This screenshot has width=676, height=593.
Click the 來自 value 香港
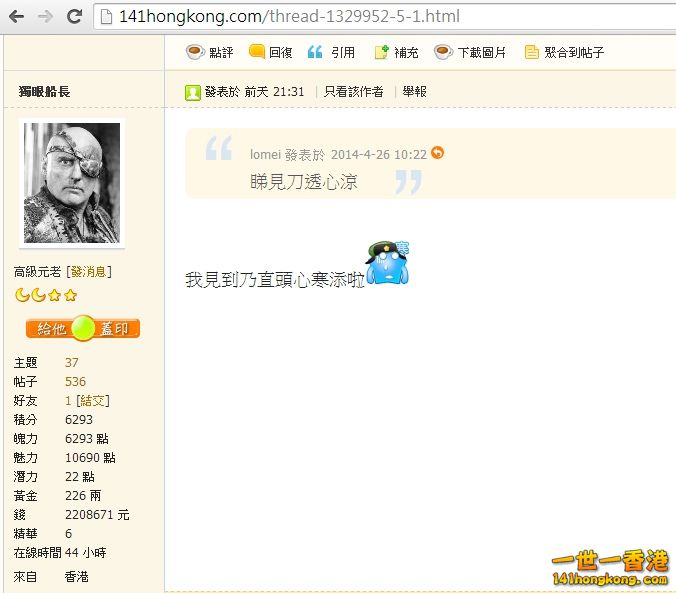(76, 577)
